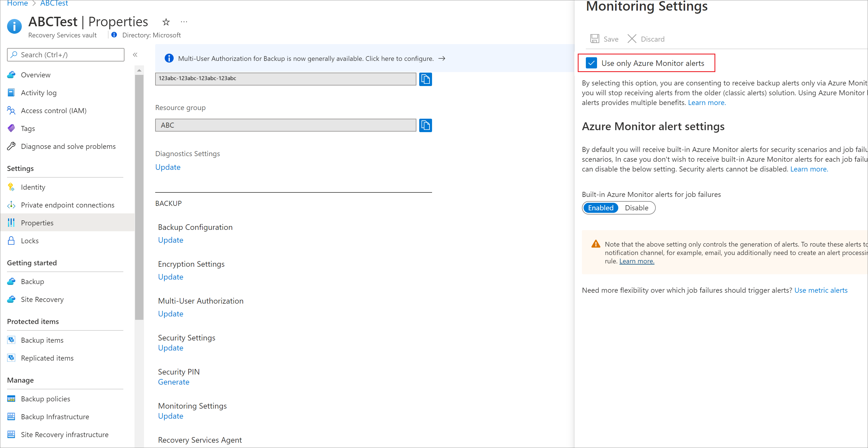Select the Private endpoint connections icon
The height and width of the screenshot is (448, 868).
click(11, 204)
